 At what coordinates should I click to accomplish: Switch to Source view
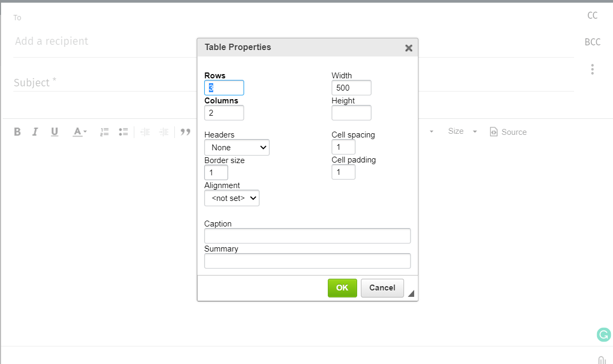[x=508, y=132]
